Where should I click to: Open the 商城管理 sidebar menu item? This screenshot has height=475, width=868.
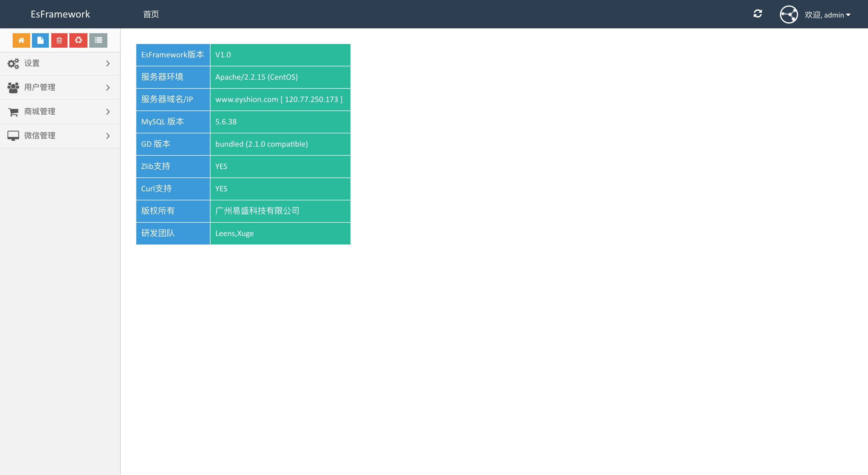coord(40,112)
